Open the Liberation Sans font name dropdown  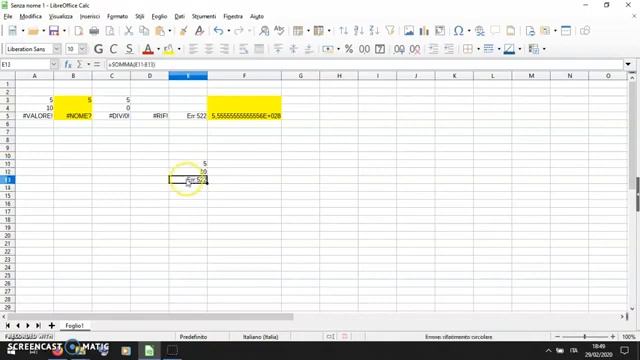tap(57, 49)
